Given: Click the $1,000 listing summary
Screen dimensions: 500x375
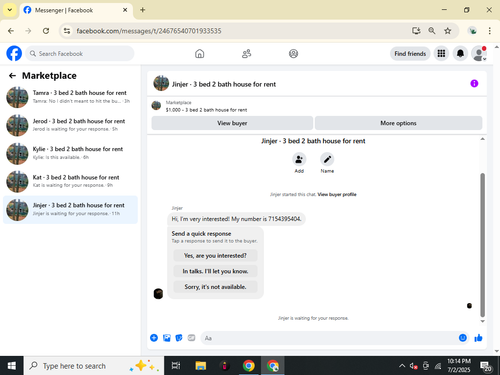Looking at the screenshot, I should (206, 110).
